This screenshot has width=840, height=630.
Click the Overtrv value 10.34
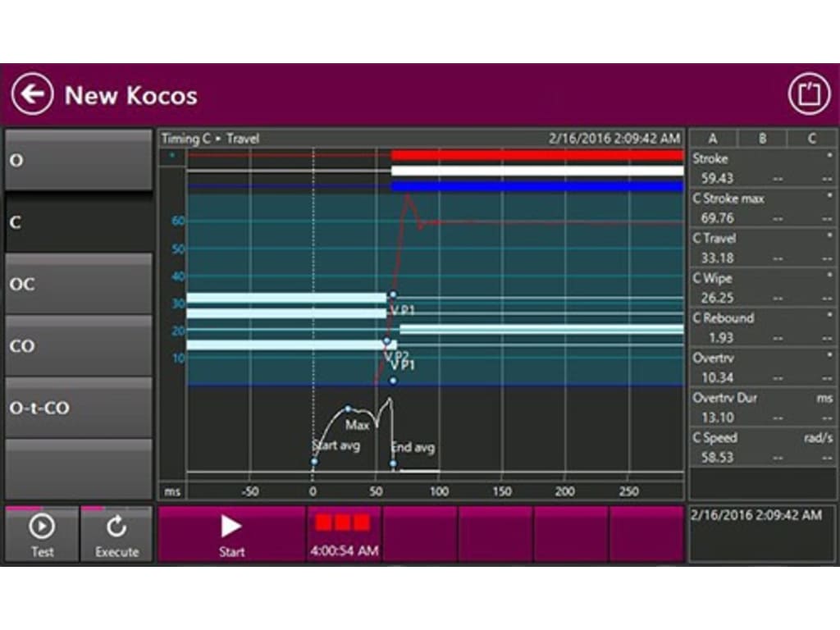click(717, 377)
